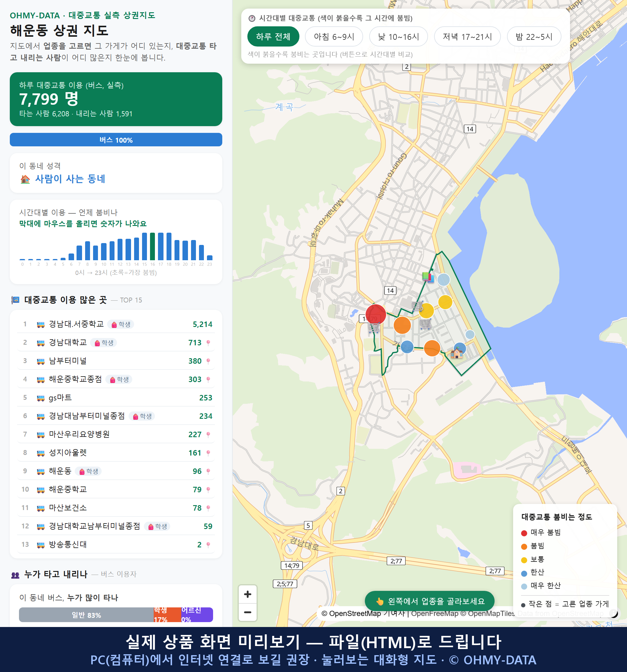Click the 일반 83% gray segment
Image resolution: width=627 pixels, height=672 pixels.
point(86,615)
